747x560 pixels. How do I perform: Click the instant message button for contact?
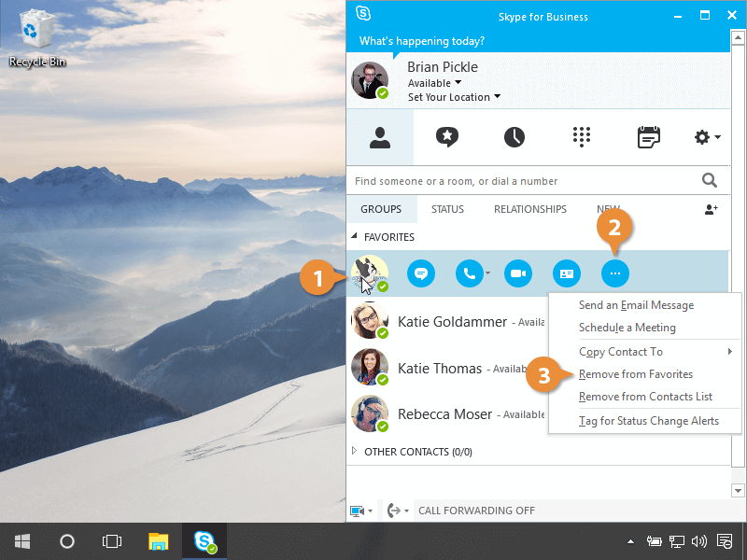pos(421,273)
